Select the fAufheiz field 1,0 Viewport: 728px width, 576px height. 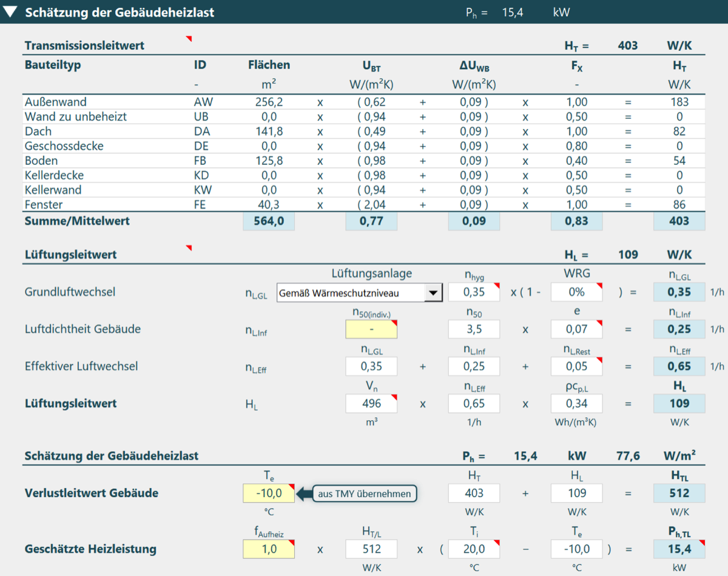pyautogui.click(x=269, y=549)
